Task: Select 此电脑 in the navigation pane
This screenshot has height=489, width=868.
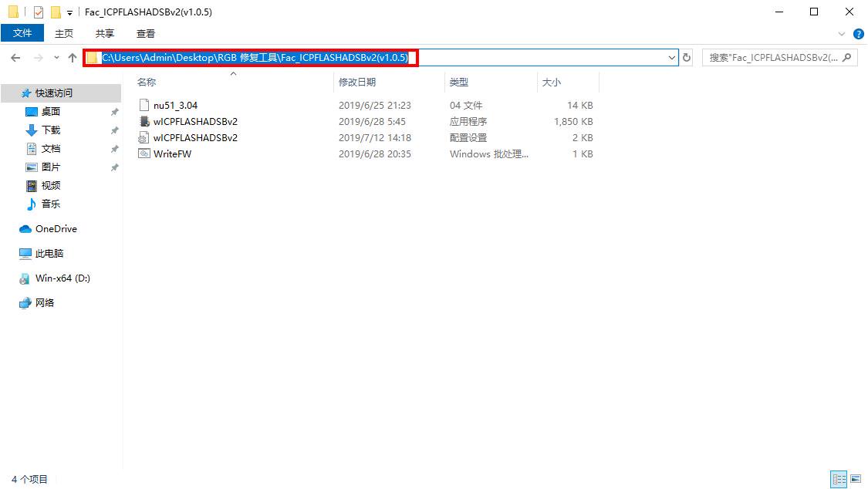Action: (49, 254)
